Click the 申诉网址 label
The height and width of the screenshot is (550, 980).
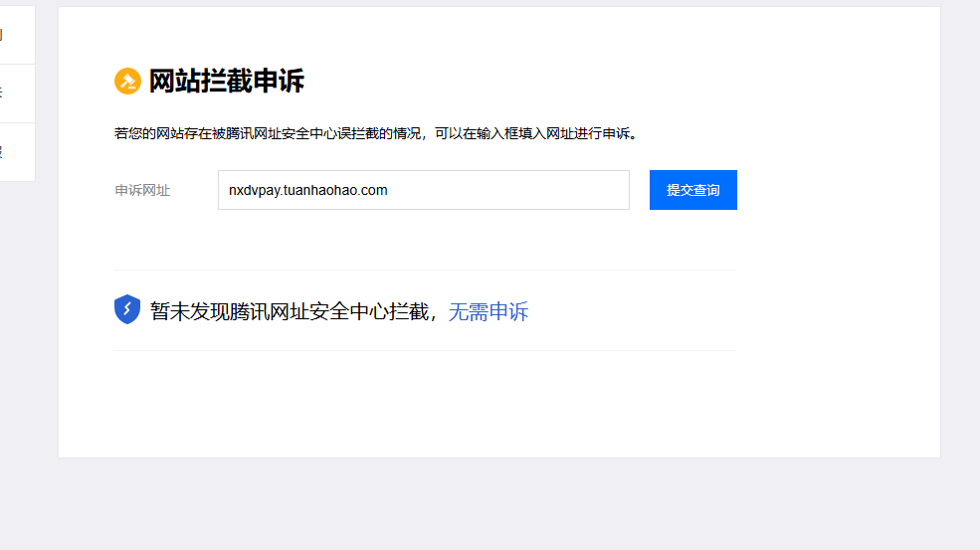[x=142, y=190]
